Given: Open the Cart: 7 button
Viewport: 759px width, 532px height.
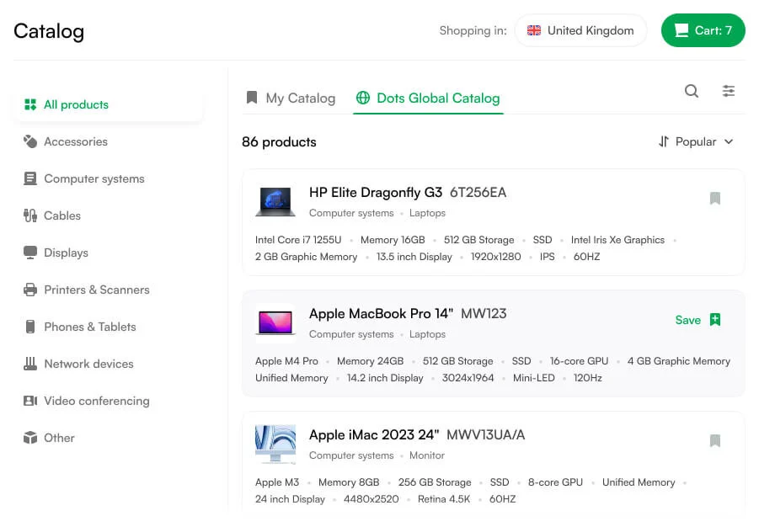Looking at the screenshot, I should point(703,30).
